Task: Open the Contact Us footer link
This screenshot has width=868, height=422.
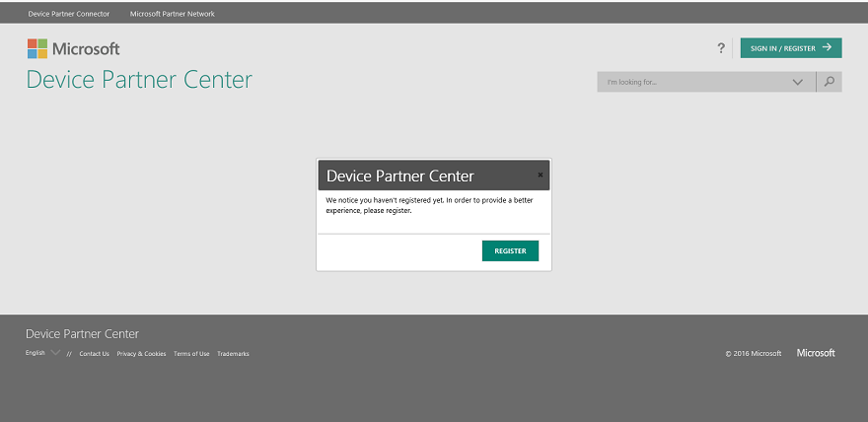Action: 94,354
